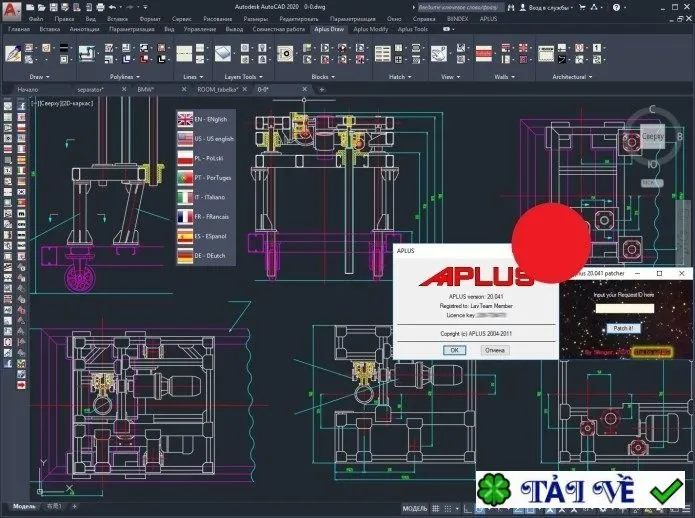Click the keyword search field in title bar
The width and height of the screenshot is (695, 518).
[x=460, y=7]
